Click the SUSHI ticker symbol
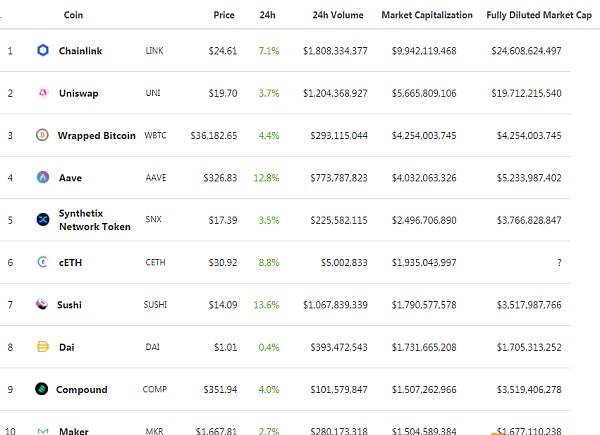 155,305
